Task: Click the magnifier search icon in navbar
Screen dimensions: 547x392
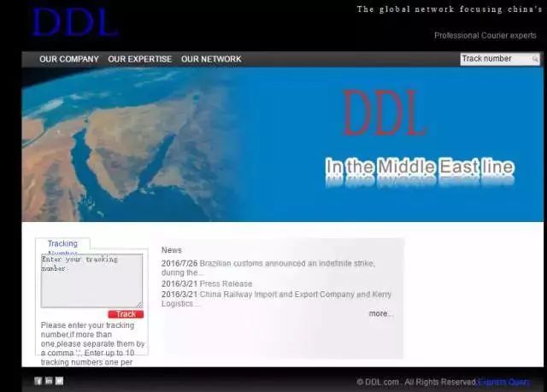Action: tap(535, 59)
